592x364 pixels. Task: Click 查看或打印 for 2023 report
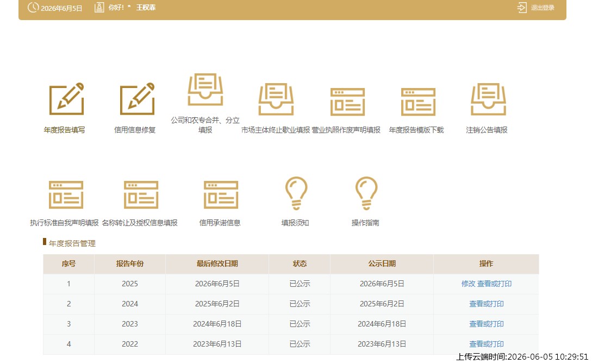pos(487,324)
